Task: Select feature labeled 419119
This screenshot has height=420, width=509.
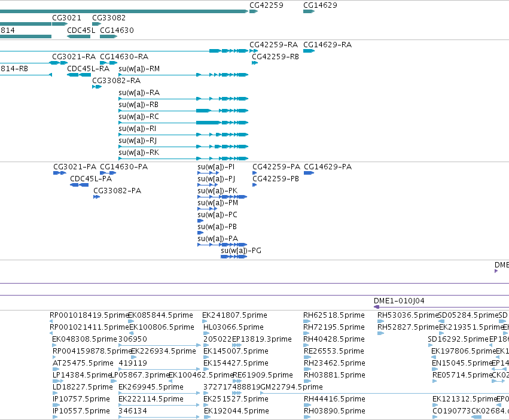Action: pyautogui.click(x=133, y=363)
